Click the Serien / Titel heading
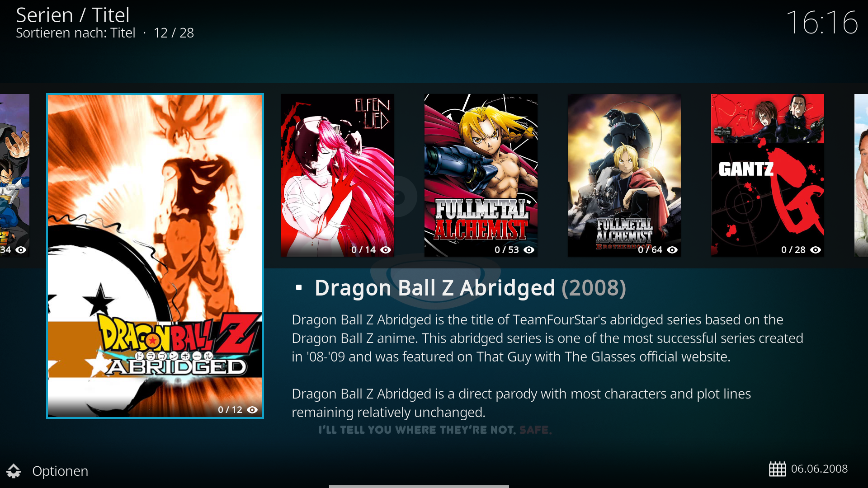This screenshot has width=868, height=488. [x=73, y=15]
